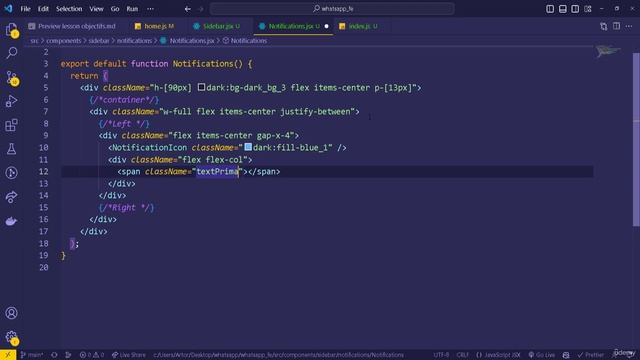The image size is (640, 360).
Task: Click the dark:fill-blue_1 color swatch
Action: coord(248,147)
